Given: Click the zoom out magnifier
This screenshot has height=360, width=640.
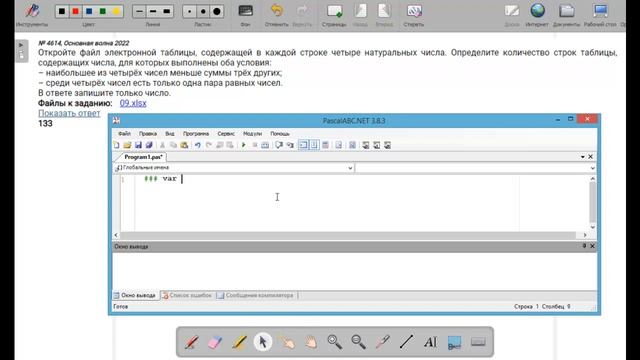Looking at the screenshot, I should 358,342.
